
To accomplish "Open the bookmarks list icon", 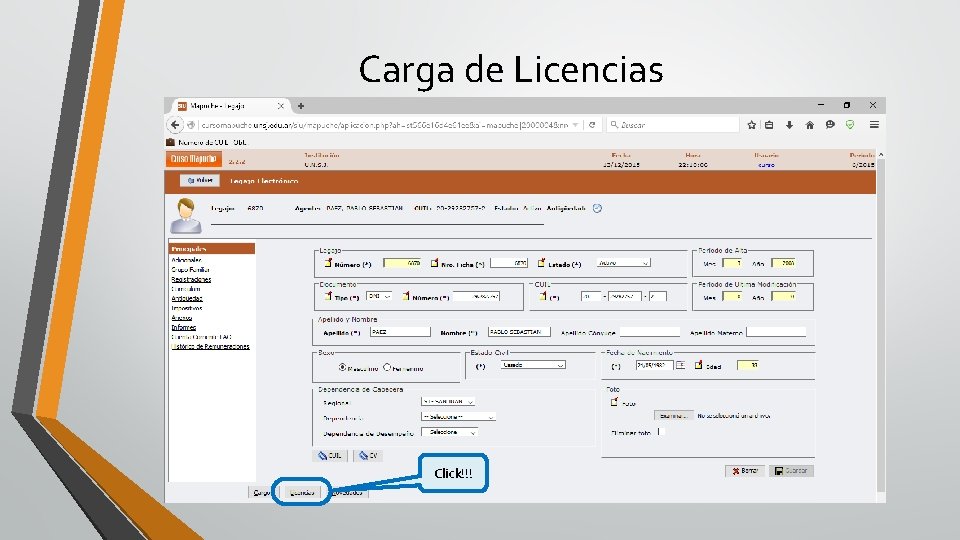I will pos(770,125).
